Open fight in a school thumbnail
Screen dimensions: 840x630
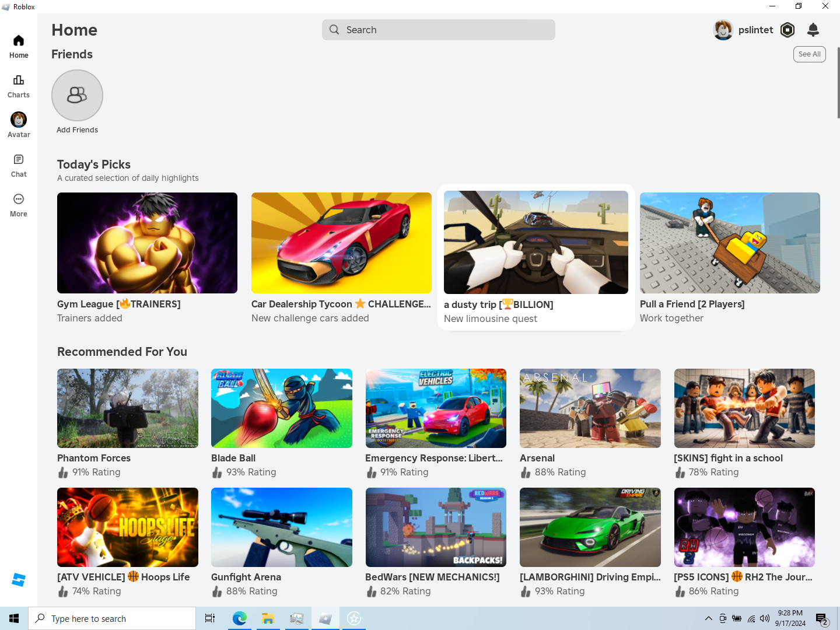[744, 408]
